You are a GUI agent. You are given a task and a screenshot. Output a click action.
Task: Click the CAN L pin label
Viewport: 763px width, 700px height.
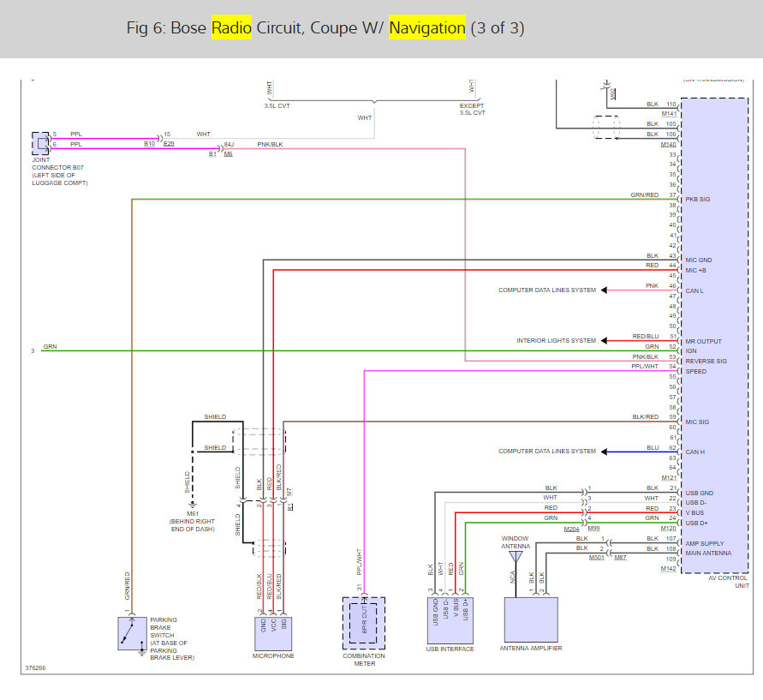point(694,290)
